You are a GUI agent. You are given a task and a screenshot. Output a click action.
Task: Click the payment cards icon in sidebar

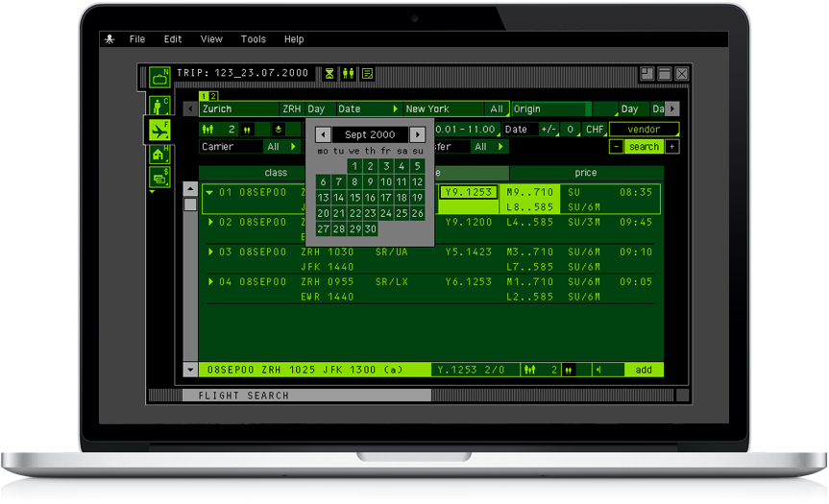[158, 177]
